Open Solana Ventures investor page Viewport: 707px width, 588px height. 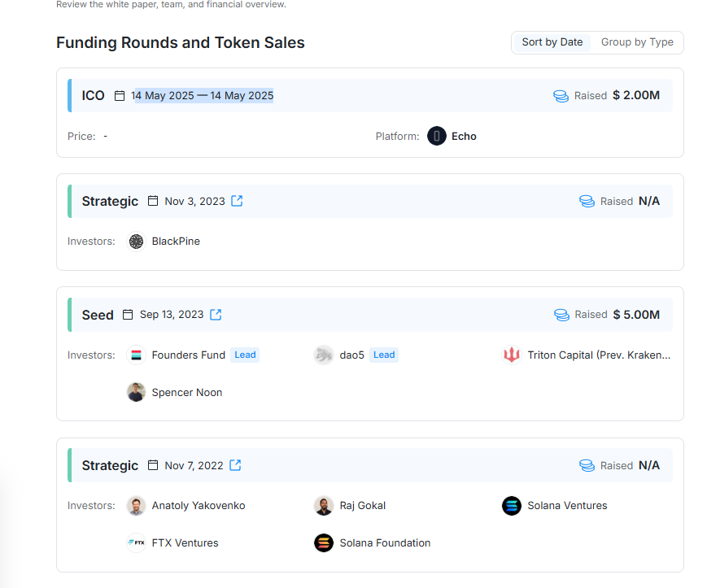click(567, 506)
